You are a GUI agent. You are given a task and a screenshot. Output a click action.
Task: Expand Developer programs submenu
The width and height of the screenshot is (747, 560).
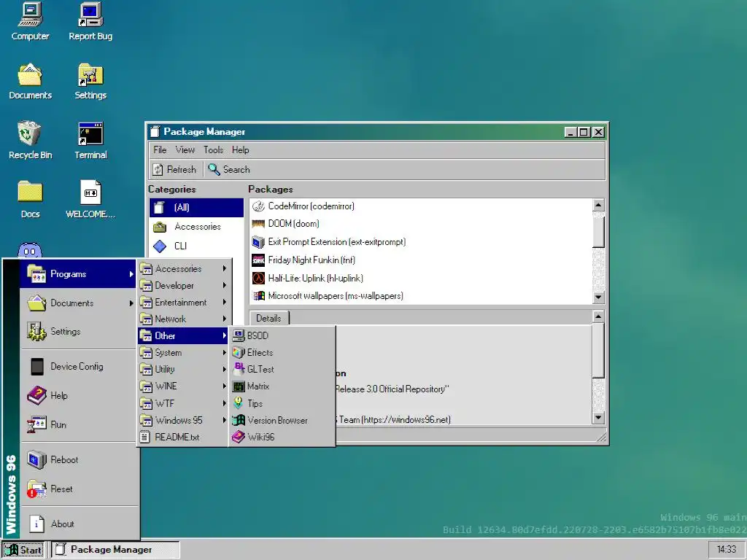[x=183, y=285]
